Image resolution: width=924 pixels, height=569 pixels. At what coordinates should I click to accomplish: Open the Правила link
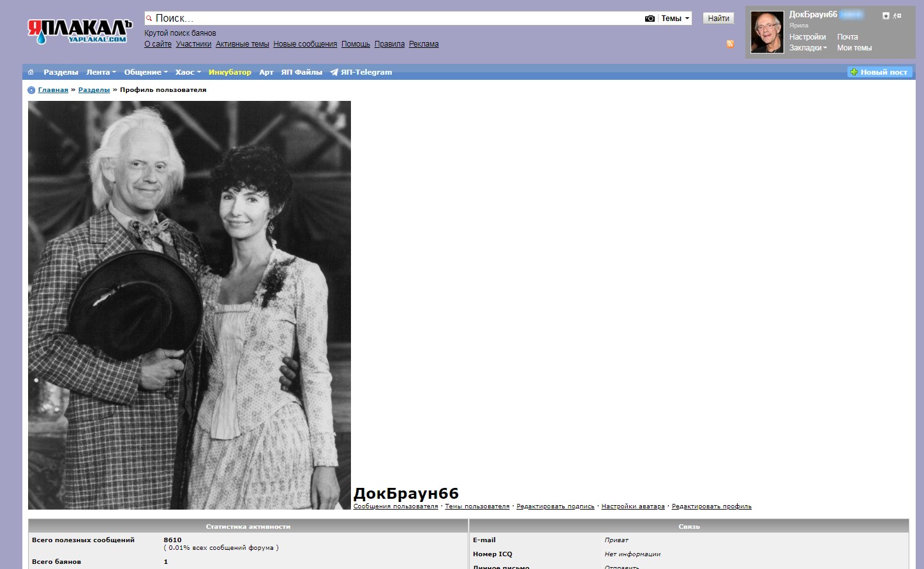(x=389, y=44)
